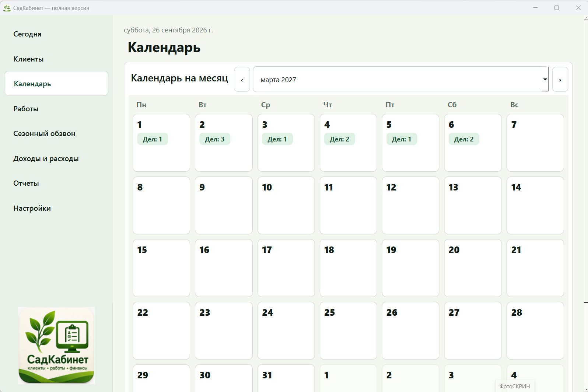Open the Сегодня section
Screen dimensions: 588x392
[x=56, y=34]
